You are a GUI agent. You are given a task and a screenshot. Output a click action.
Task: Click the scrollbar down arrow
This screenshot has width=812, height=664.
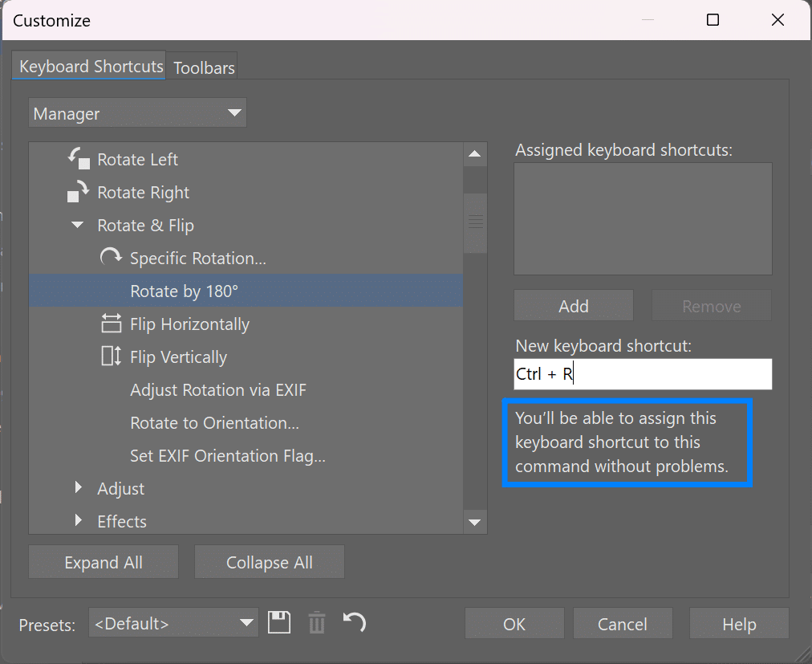pyautogui.click(x=475, y=522)
